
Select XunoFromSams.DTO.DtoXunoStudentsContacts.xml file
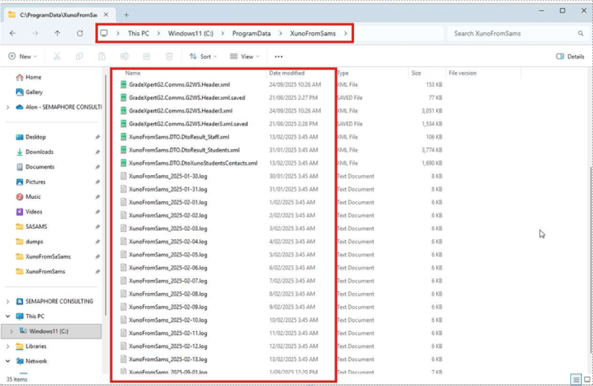(193, 163)
